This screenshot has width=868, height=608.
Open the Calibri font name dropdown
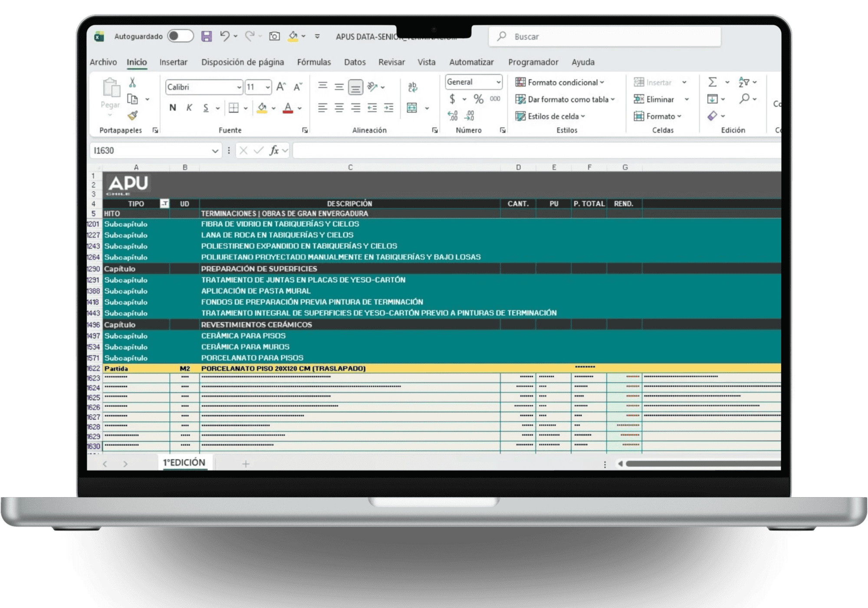239,87
